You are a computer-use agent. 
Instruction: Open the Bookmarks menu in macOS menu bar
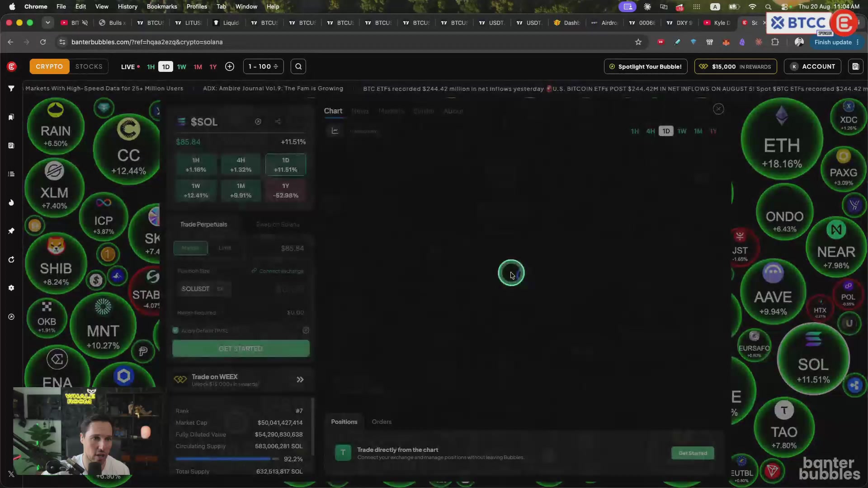click(x=162, y=7)
